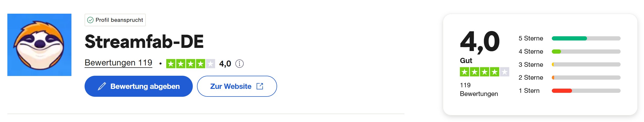Click the Streamfab sloth logo image
644x122 pixels.
(x=39, y=45)
